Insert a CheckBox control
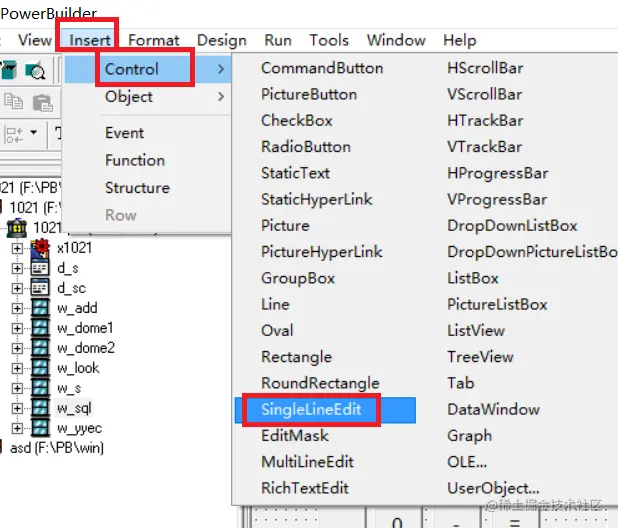This screenshot has width=618, height=528. click(296, 121)
